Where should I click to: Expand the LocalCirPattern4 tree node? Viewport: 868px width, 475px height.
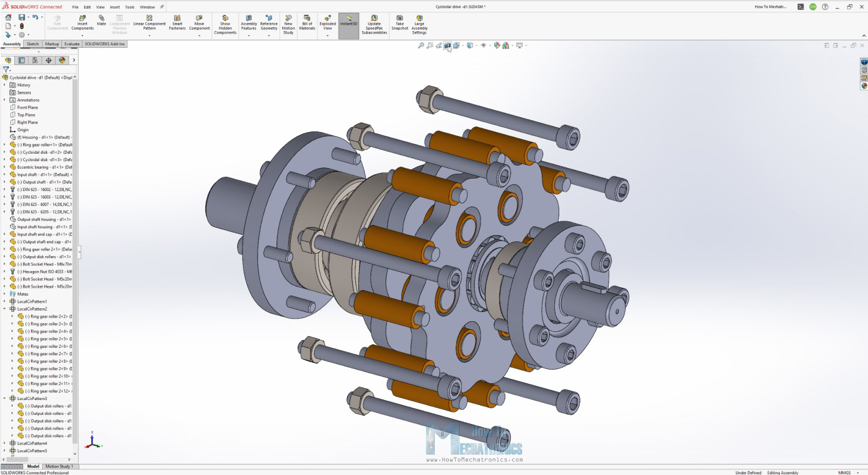(5, 443)
